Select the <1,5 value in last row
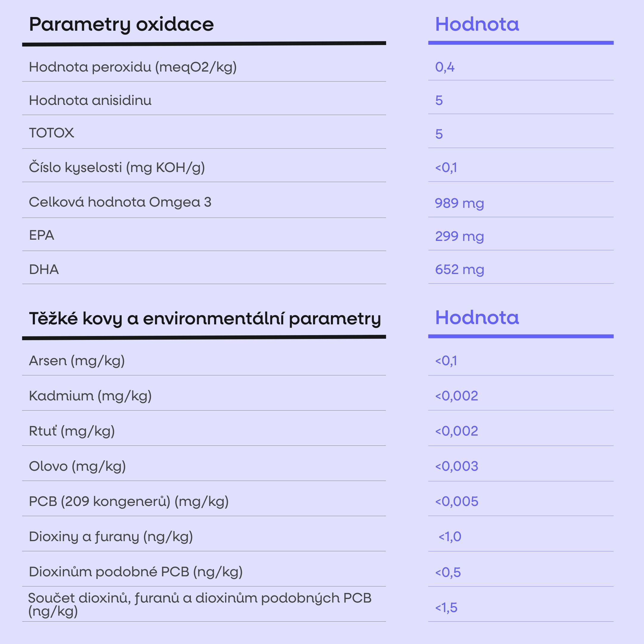 446,607
